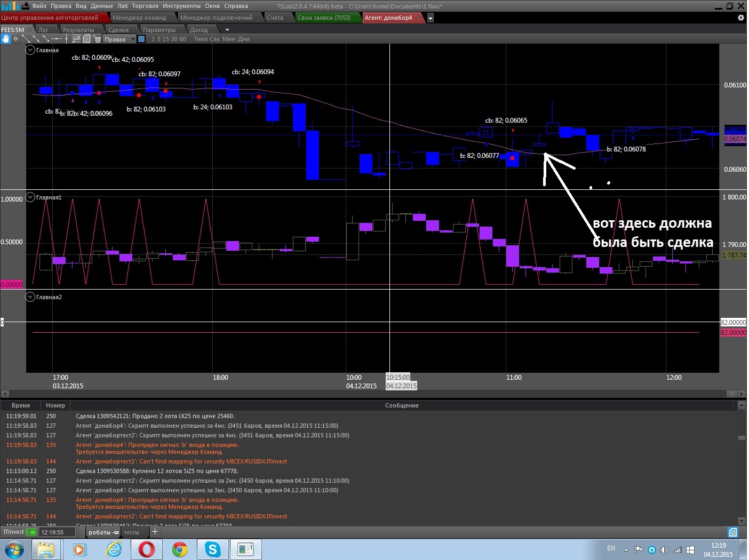Screen dimensions: 749x560
Task: Add new workspace tab with plus
Action: (155, 532)
